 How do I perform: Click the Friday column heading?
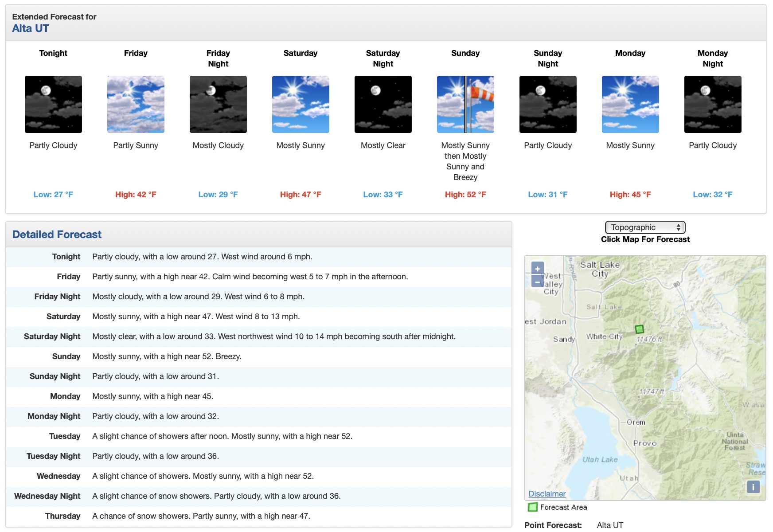136,53
